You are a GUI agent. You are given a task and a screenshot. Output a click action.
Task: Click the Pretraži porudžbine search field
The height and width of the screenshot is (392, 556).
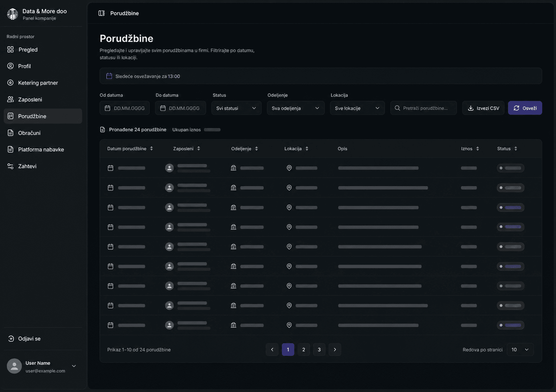pos(423,108)
